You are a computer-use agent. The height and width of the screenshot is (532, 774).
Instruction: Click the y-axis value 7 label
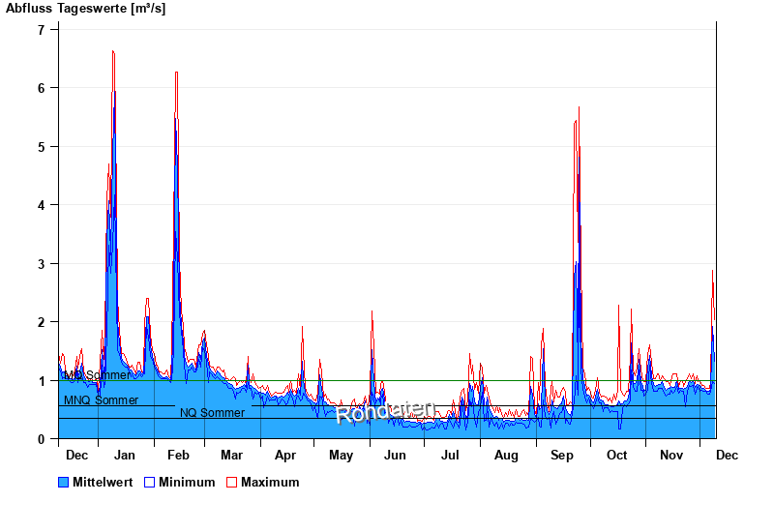point(41,30)
